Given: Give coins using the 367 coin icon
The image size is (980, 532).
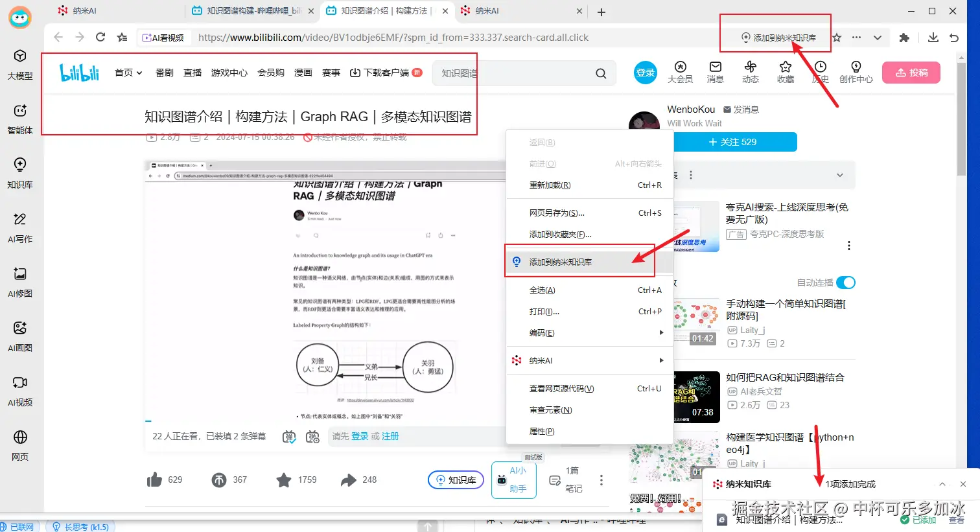Looking at the screenshot, I should pos(219,480).
